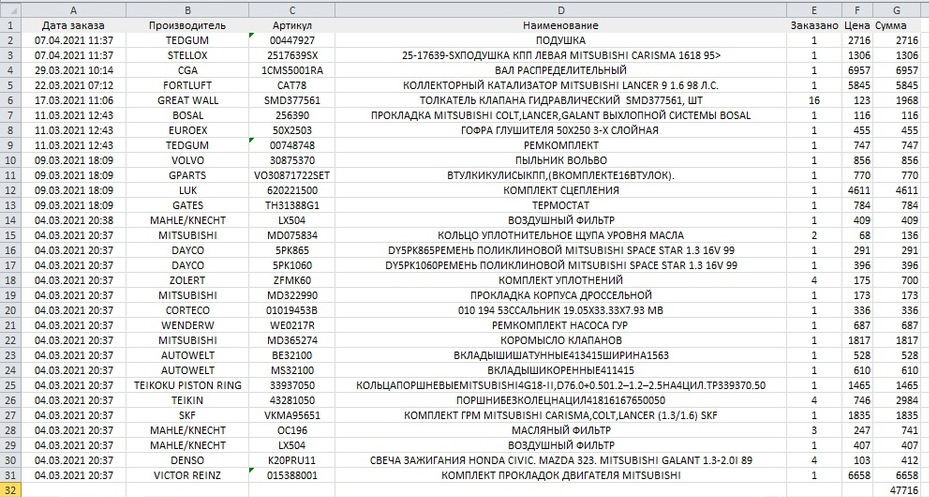Screen dimensions: 929x497
Task: Select the VOLVO manufacturer cell
Action: (x=187, y=161)
